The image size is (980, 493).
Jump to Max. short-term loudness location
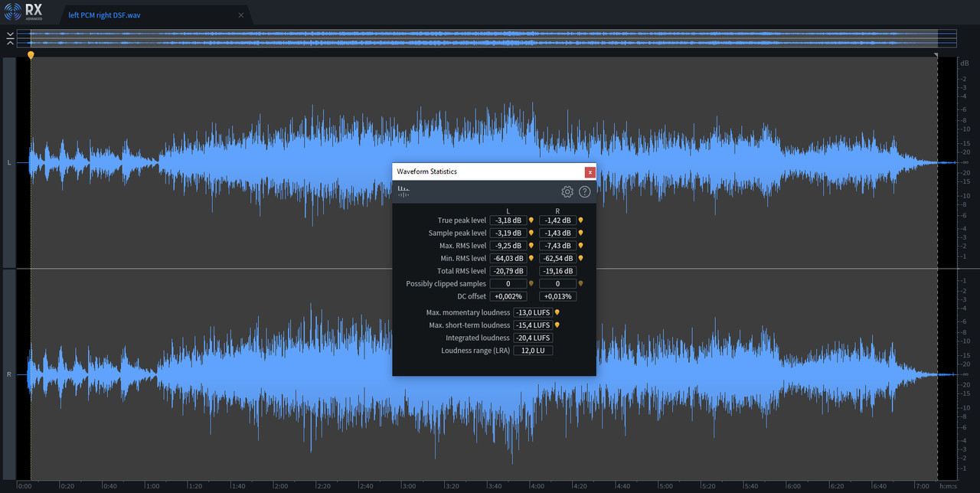click(x=557, y=325)
